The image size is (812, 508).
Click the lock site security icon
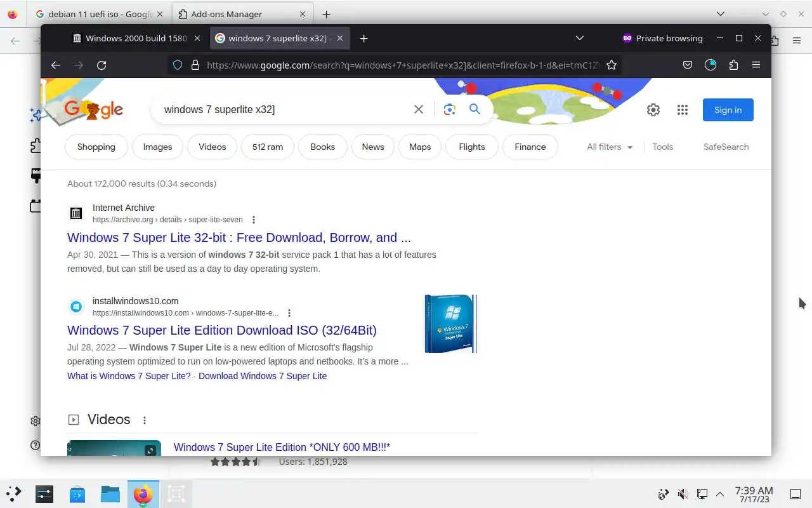tap(195, 65)
